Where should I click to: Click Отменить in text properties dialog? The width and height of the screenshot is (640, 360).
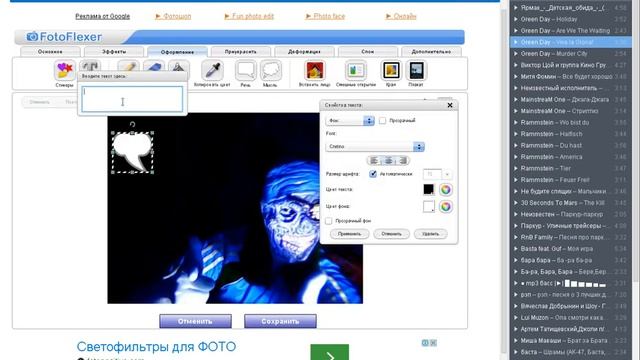(x=391, y=234)
